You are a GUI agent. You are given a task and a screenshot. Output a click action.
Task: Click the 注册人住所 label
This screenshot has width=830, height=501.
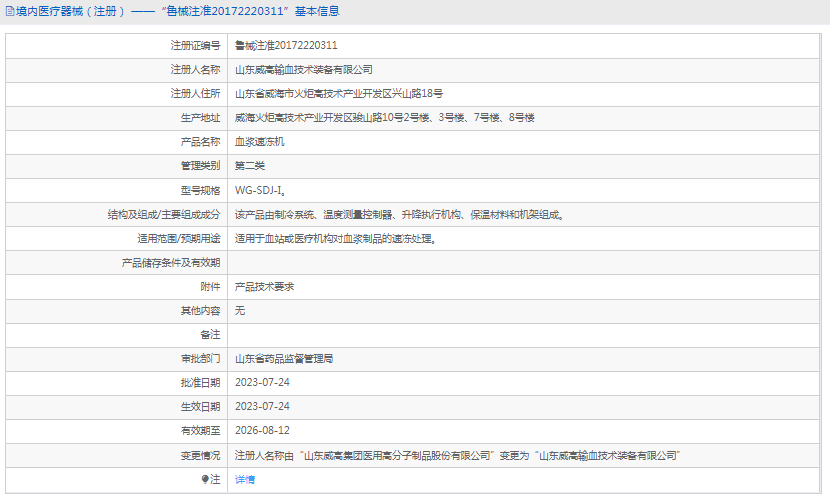click(x=195, y=94)
